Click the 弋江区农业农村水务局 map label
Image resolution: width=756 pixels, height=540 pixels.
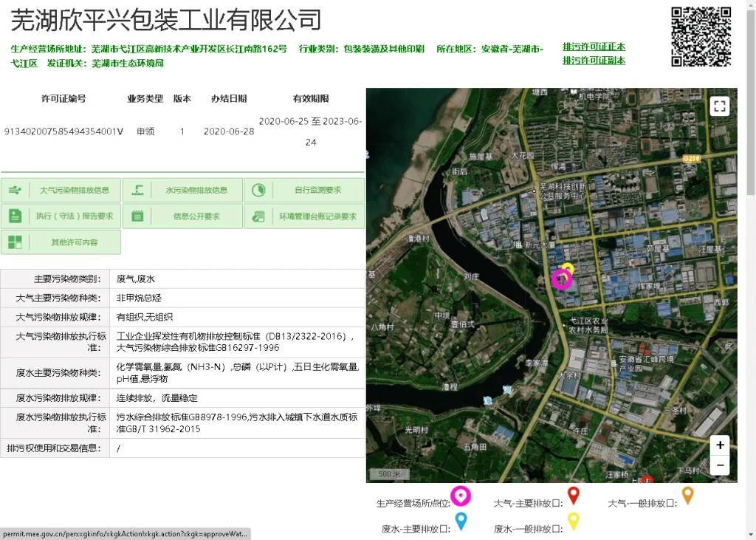[588, 325]
